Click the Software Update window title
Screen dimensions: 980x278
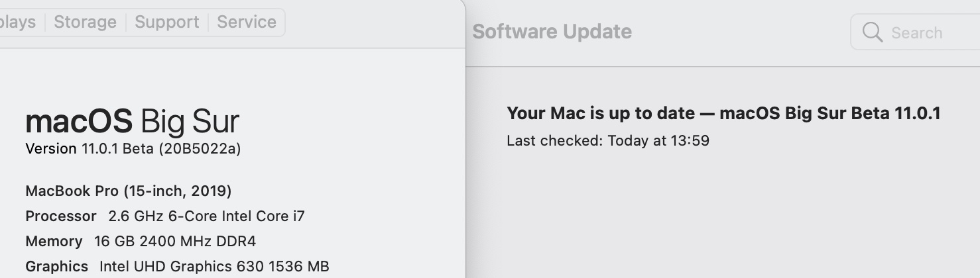(x=552, y=31)
